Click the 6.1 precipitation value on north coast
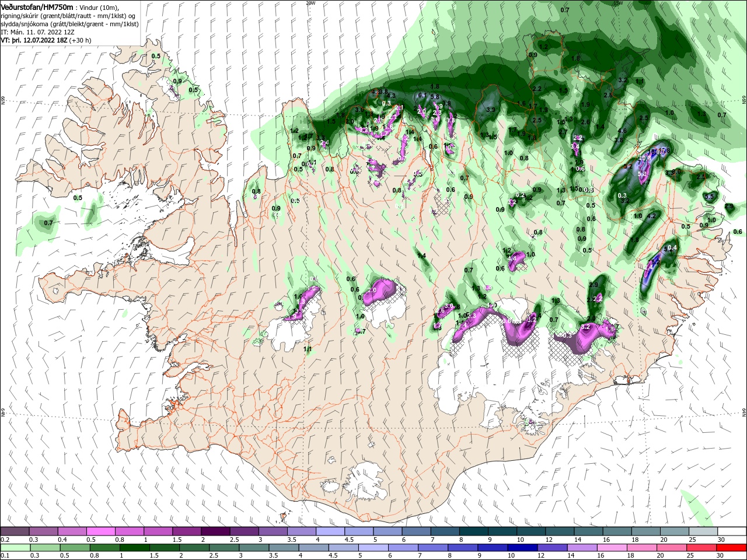The width and height of the screenshot is (747, 560). (x=423, y=95)
